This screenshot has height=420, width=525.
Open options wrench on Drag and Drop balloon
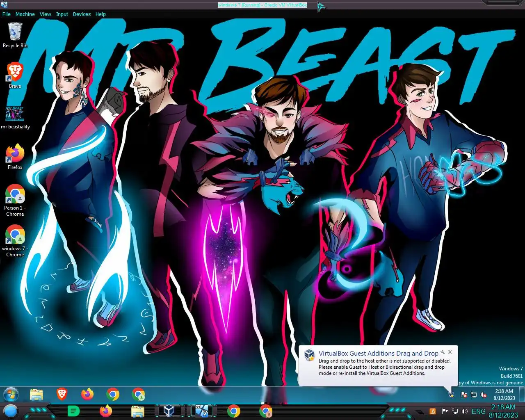pos(443,352)
